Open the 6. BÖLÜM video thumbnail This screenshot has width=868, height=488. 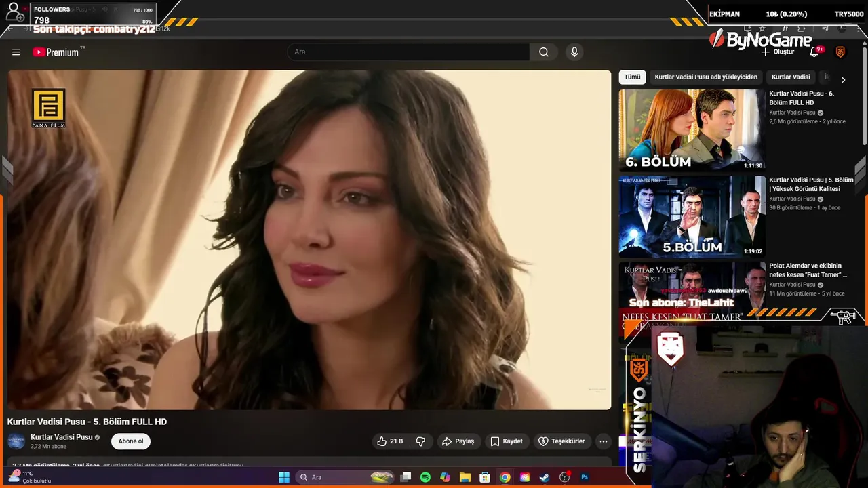692,130
